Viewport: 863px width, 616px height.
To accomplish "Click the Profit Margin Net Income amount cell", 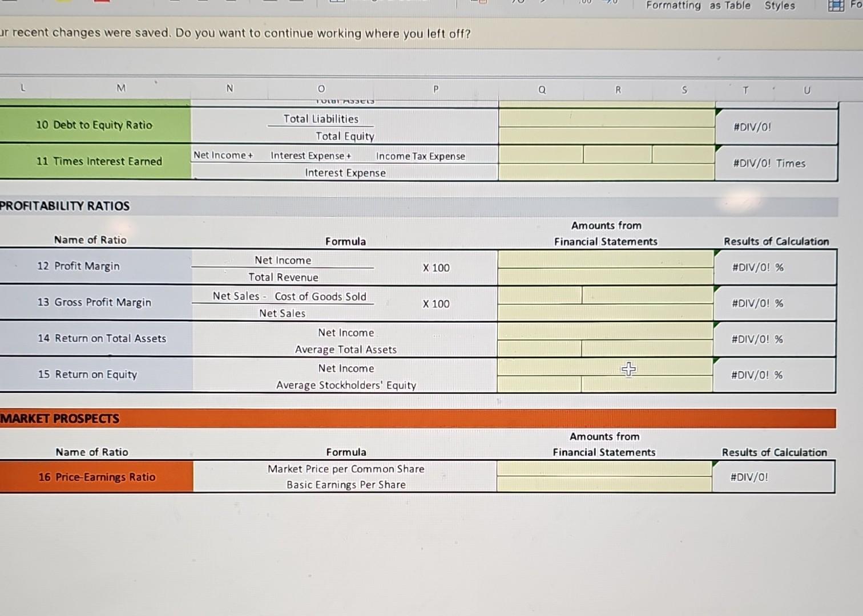I will pos(606,260).
